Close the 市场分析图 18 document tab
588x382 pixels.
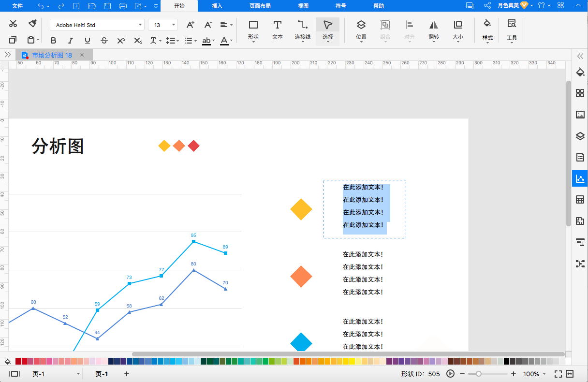82,55
